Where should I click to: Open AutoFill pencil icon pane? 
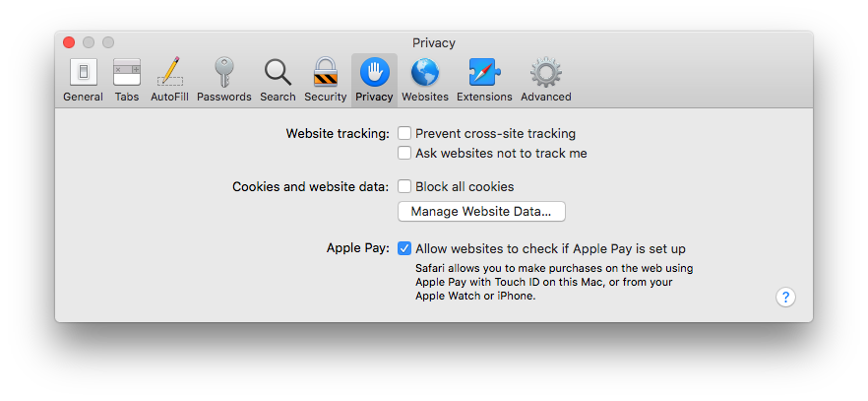169,72
